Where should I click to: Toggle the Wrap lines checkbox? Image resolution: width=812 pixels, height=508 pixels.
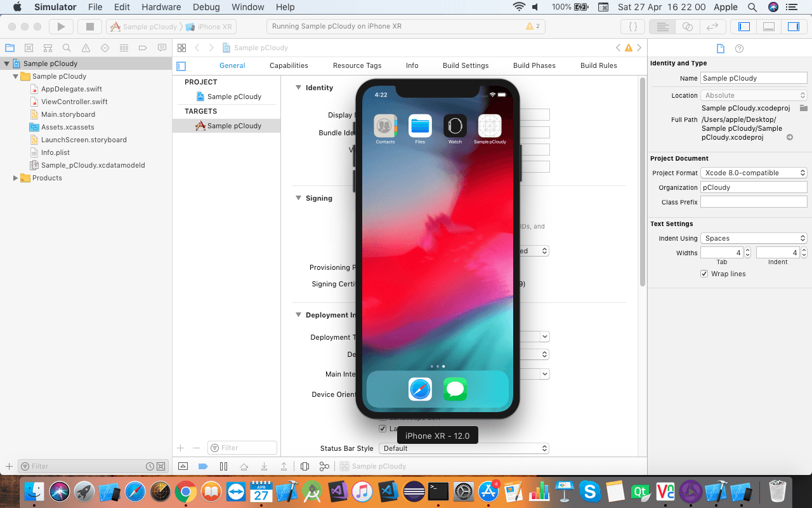[704, 274]
